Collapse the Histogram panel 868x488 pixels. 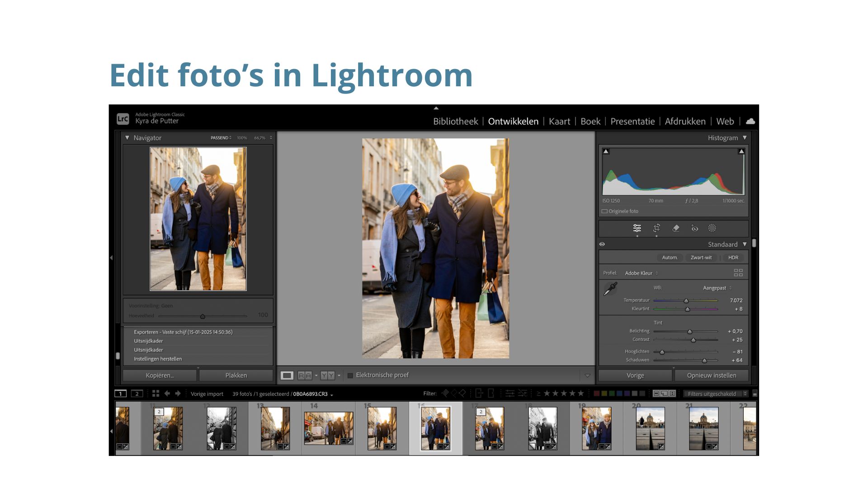click(745, 137)
